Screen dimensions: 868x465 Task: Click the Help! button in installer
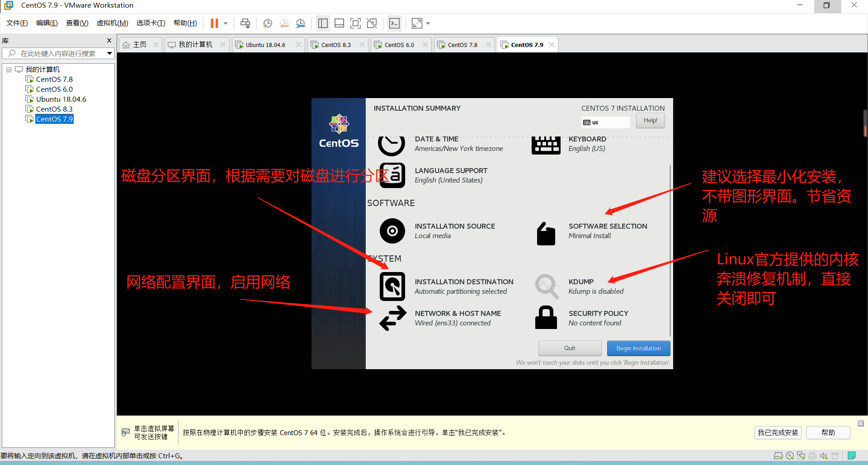650,121
